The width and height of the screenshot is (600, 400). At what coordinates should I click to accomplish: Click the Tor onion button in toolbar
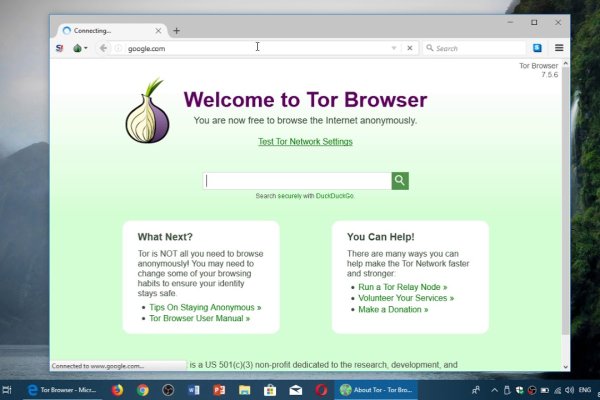79,48
